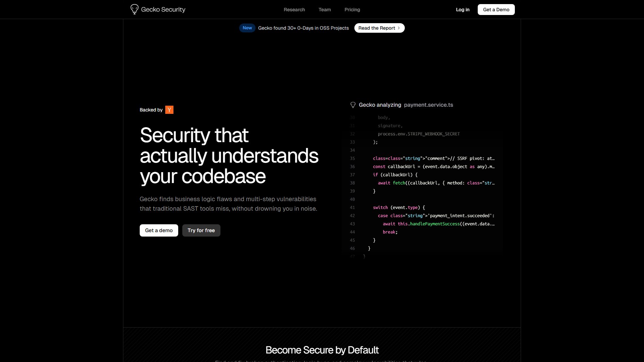644x362 pixels.
Task: Click the Get a demo hero button
Action: pos(159,230)
